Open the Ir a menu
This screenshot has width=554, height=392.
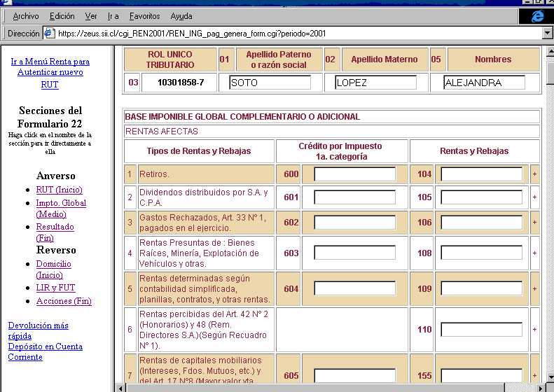pos(113,16)
